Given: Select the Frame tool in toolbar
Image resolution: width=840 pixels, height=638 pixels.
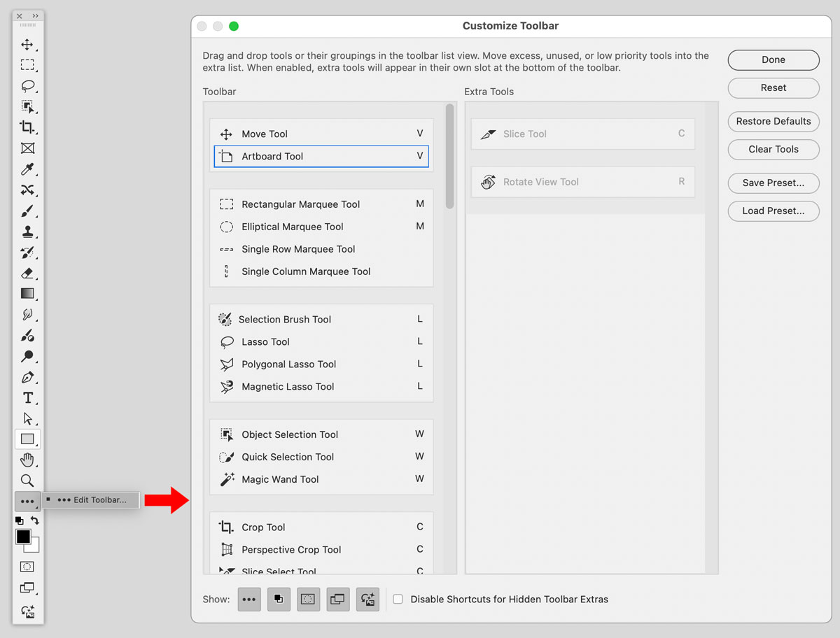Looking at the screenshot, I should (27, 148).
